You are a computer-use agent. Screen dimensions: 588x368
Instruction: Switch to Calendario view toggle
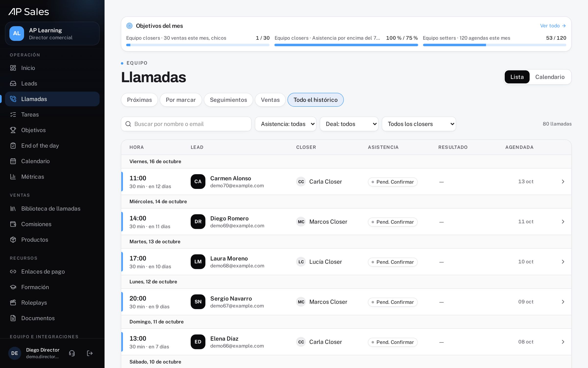pos(550,77)
